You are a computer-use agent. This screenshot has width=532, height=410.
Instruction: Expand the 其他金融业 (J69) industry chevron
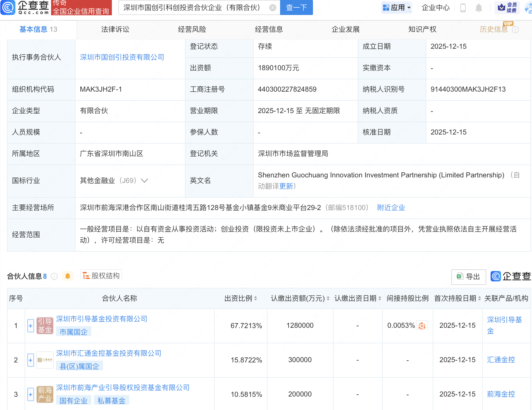click(x=144, y=181)
